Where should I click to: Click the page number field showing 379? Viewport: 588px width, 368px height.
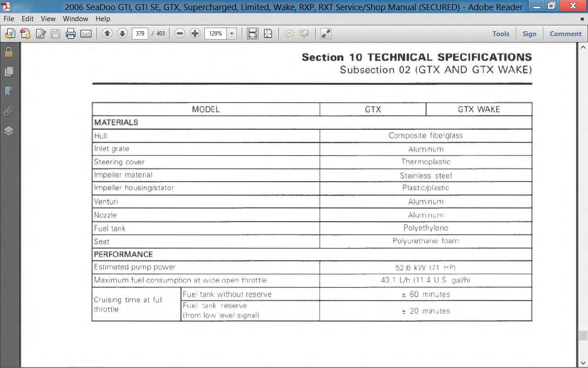coord(140,34)
